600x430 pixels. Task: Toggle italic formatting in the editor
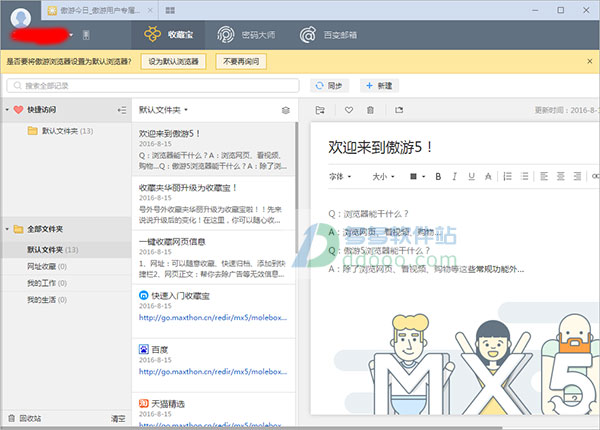click(454, 176)
